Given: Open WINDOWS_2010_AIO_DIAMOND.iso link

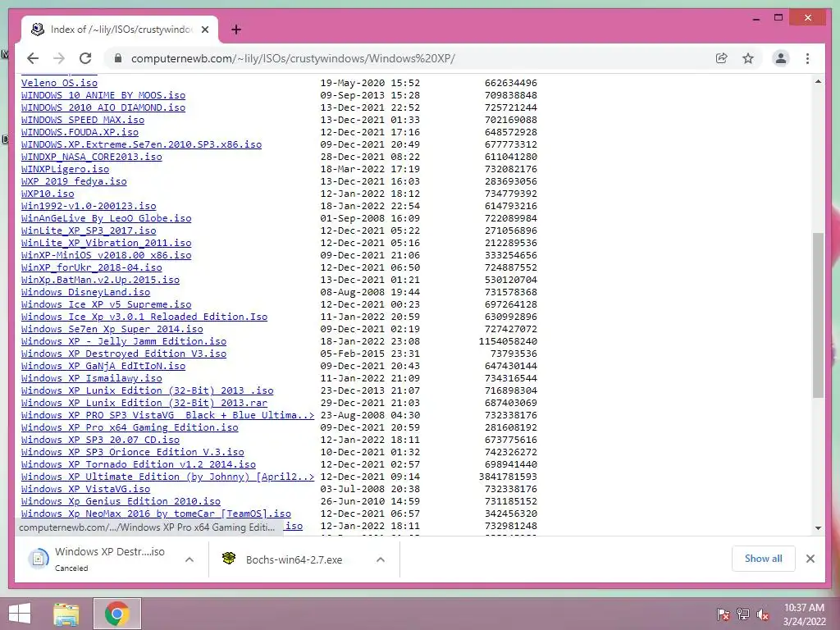Looking at the screenshot, I should tap(103, 107).
